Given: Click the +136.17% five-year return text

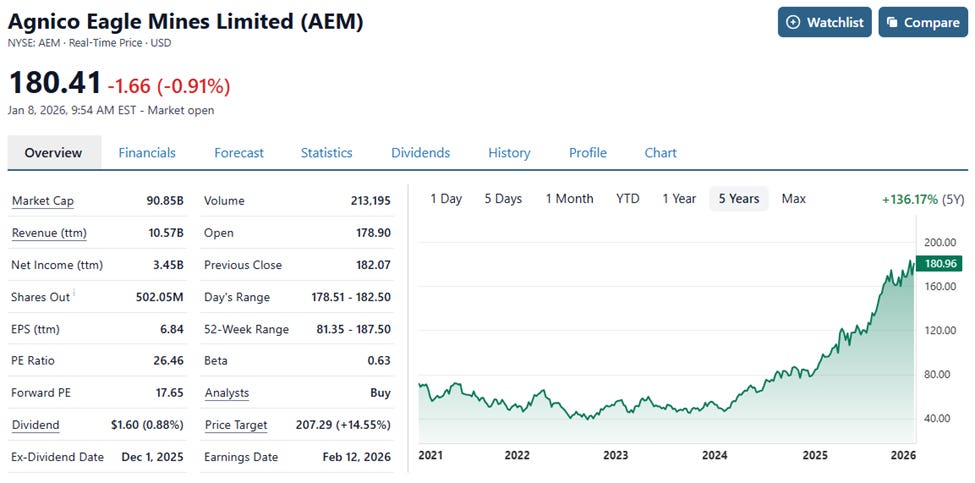Looking at the screenshot, I should coord(910,200).
